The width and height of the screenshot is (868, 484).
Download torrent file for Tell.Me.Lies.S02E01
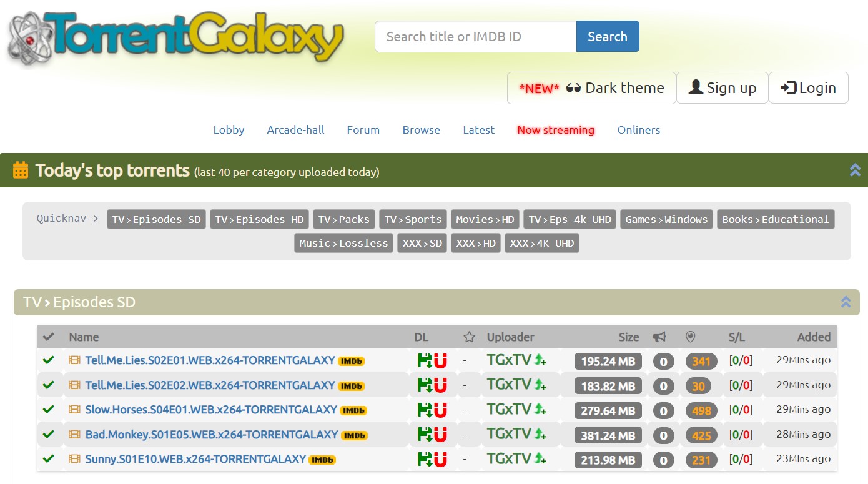coord(425,361)
